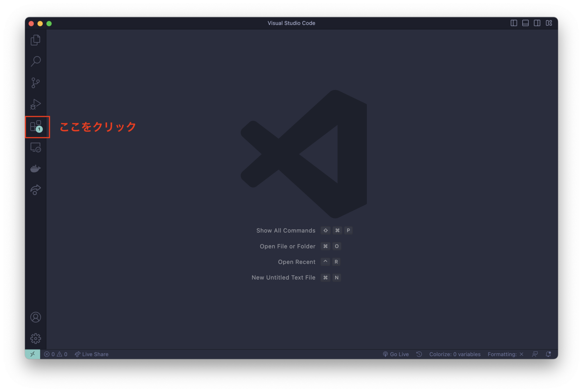This screenshot has width=583, height=392.
Task: Click Colorize: 0 variables status entry
Action: point(455,354)
